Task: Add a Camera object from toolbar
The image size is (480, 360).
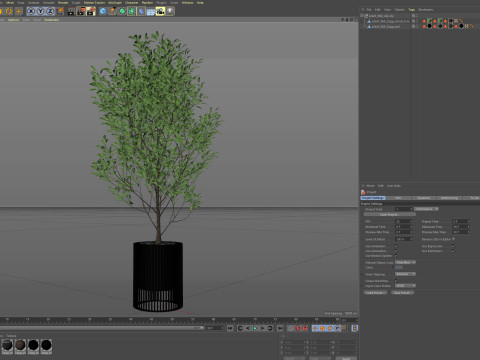Action: (160, 11)
